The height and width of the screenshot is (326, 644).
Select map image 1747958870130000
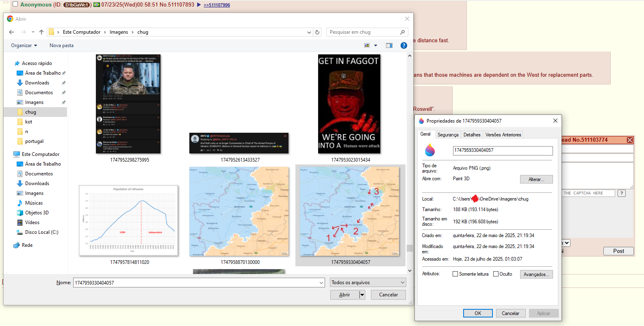[x=239, y=212]
